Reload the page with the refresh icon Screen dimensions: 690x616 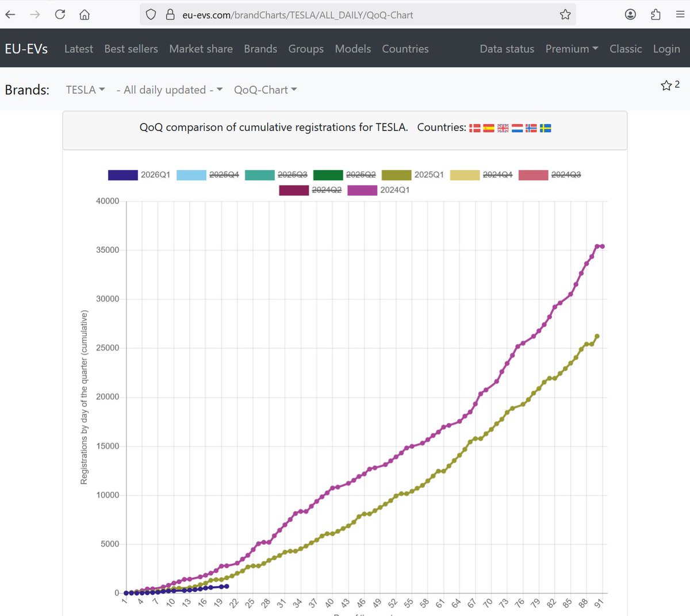tap(60, 14)
